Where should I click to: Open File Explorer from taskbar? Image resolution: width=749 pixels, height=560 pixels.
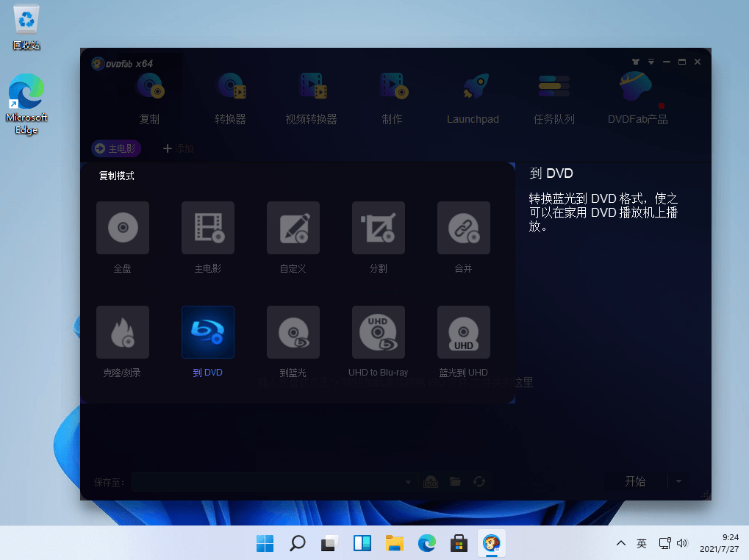click(395, 543)
